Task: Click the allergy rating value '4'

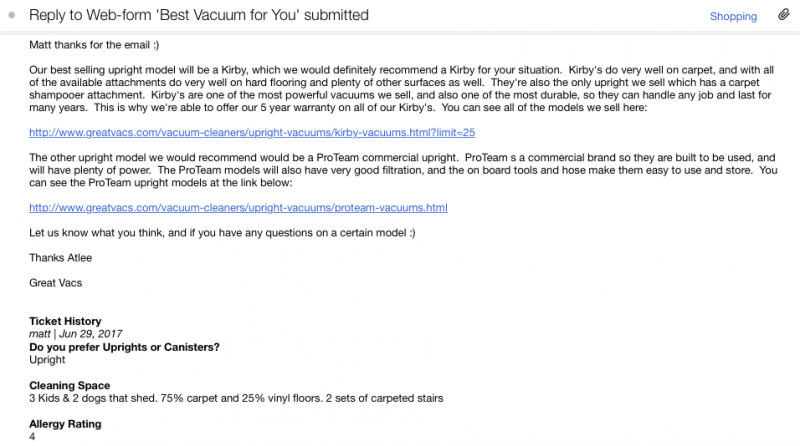Action: click(x=33, y=437)
